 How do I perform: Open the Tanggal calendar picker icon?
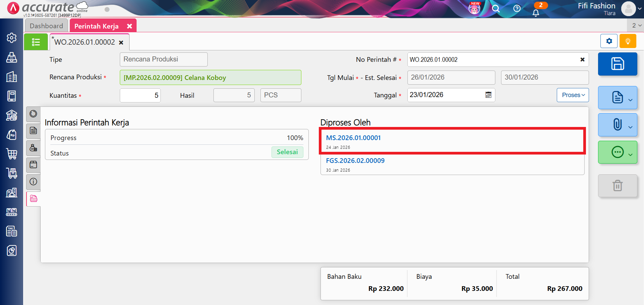pos(488,95)
